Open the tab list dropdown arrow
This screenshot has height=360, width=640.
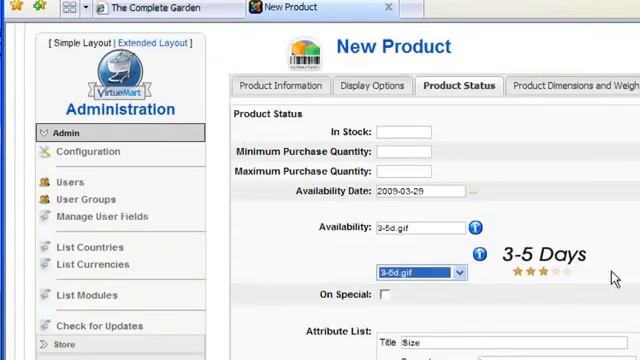point(86,7)
